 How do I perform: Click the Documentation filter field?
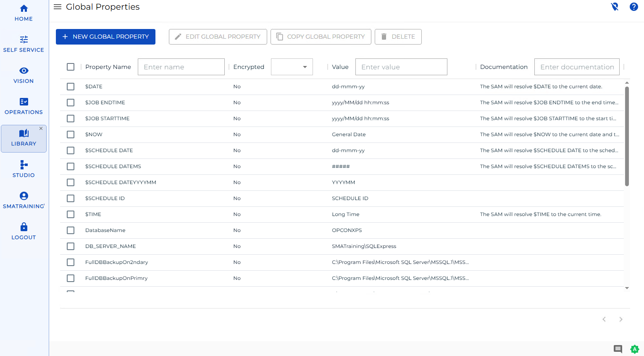[577, 67]
